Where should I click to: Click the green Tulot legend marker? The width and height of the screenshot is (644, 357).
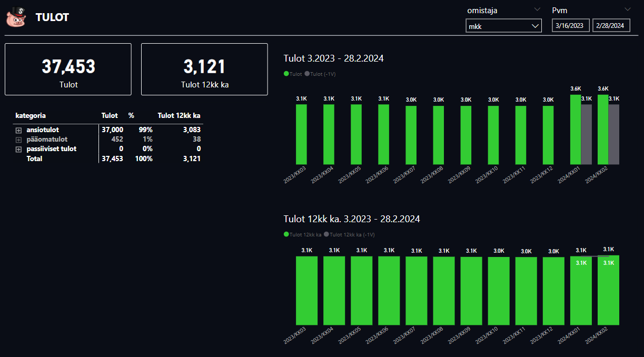pos(286,74)
